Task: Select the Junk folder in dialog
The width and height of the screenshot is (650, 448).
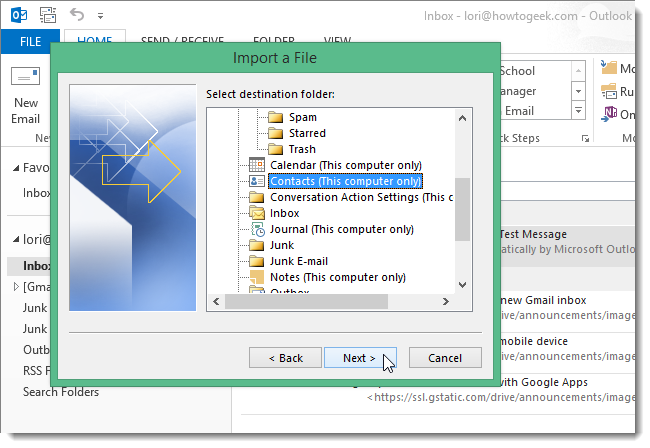Action: pyautogui.click(x=282, y=245)
